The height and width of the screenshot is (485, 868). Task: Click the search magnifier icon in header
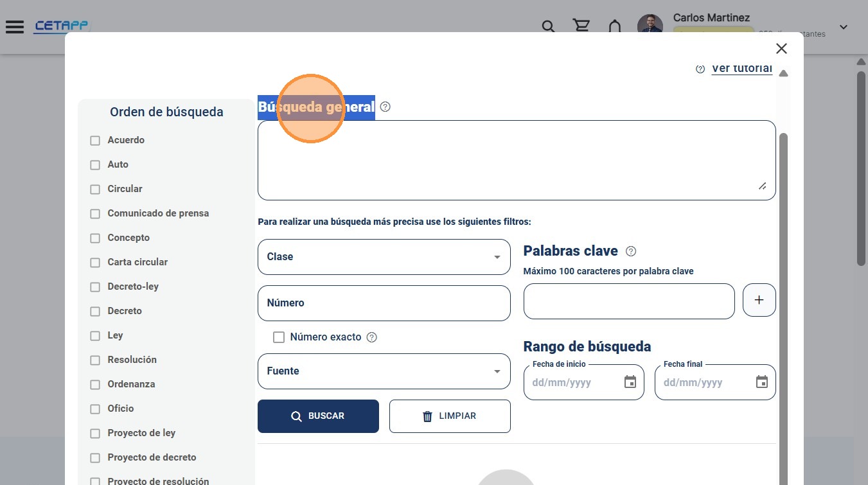[548, 27]
